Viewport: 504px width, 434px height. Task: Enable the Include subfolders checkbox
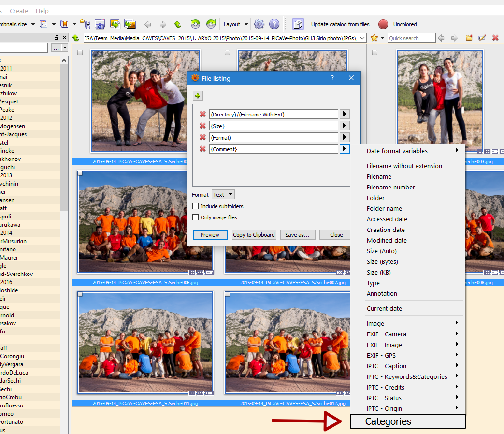(196, 206)
